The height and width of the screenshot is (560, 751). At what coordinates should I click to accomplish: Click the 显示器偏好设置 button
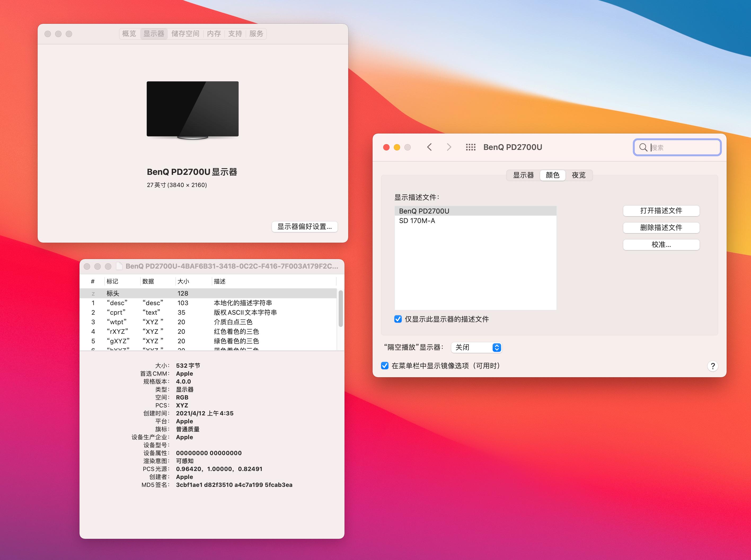pyautogui.click(x=304, y=227)
